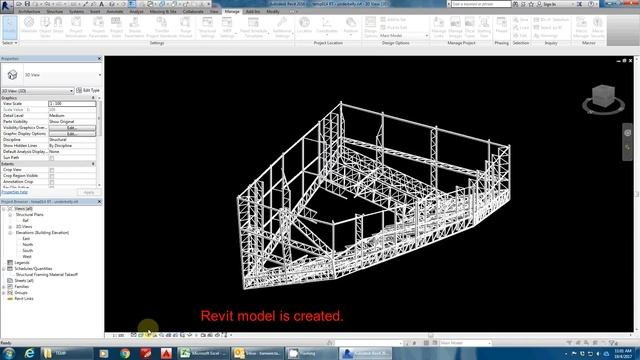This screenshot has height=360, width=640.
Task: Switch to the Insert ribbon tab
Action: [95, 11]
